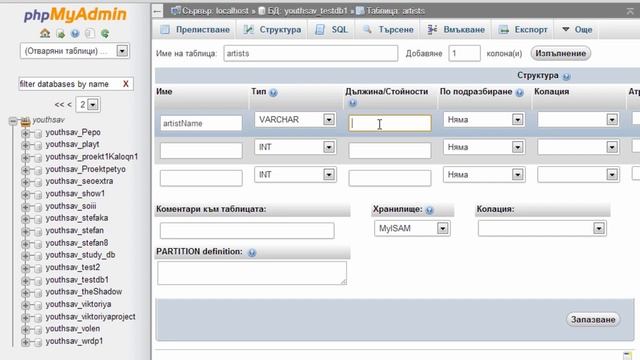Open the table Колация dropdown
640x360 pixels.
(542, 228)
